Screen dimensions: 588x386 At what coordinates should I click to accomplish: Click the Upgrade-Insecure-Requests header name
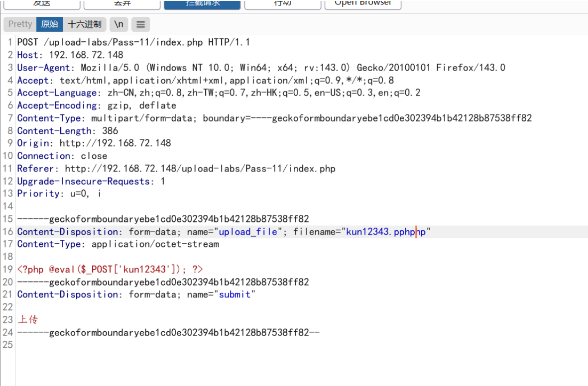click(x=84, y=182)
